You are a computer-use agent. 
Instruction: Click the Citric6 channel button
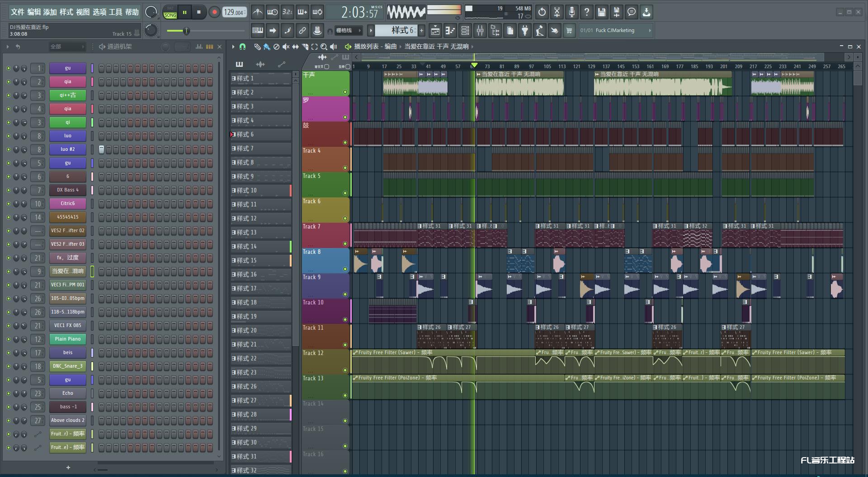pos(68,204)
